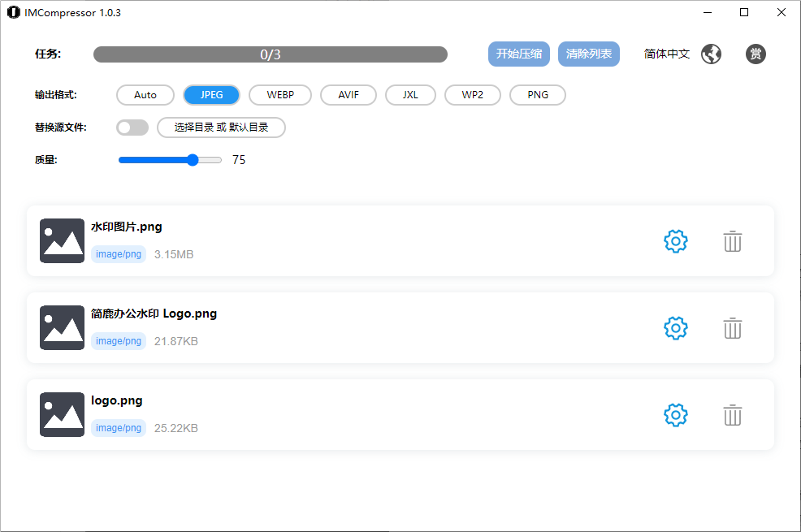801x532 pixels.
Task: Open settings gear for 简鹿办公水印 Logo.png
Action: [675, 328]
